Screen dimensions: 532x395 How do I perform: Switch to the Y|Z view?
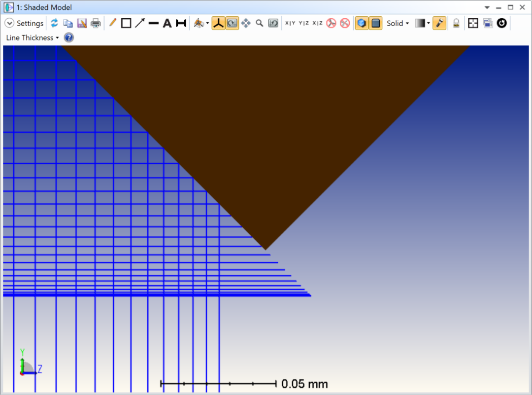pyautogui.click(x=304, y=23)
